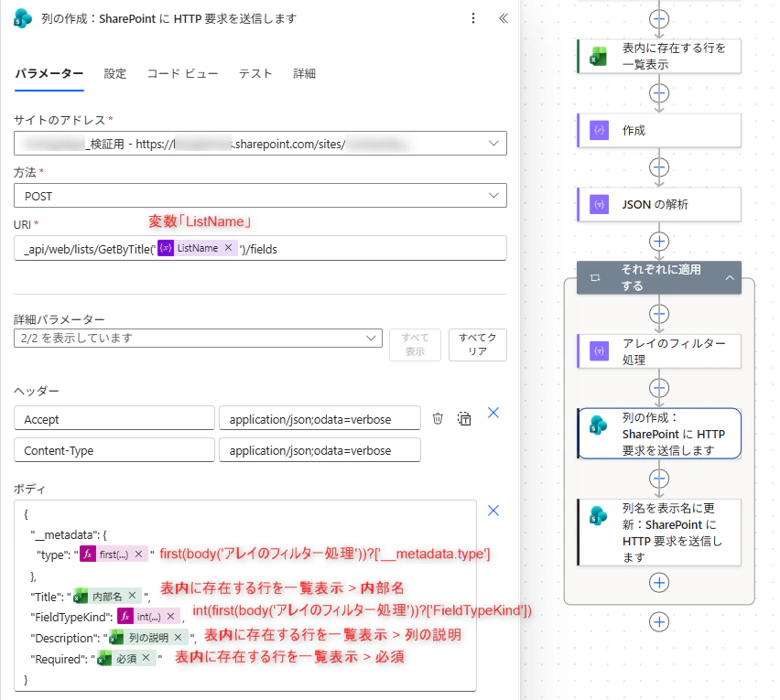Delete the Accept header row with the trash icon

click(438, 418)
